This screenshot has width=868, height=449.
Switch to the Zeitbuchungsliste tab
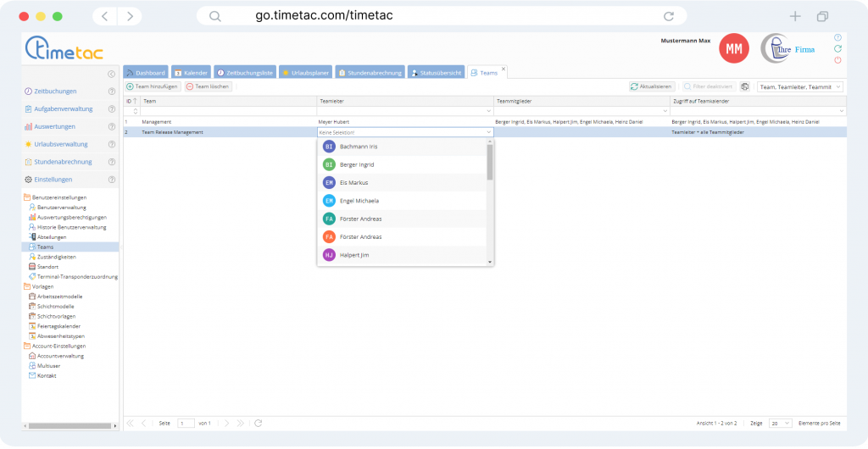(x=245, y=74)
